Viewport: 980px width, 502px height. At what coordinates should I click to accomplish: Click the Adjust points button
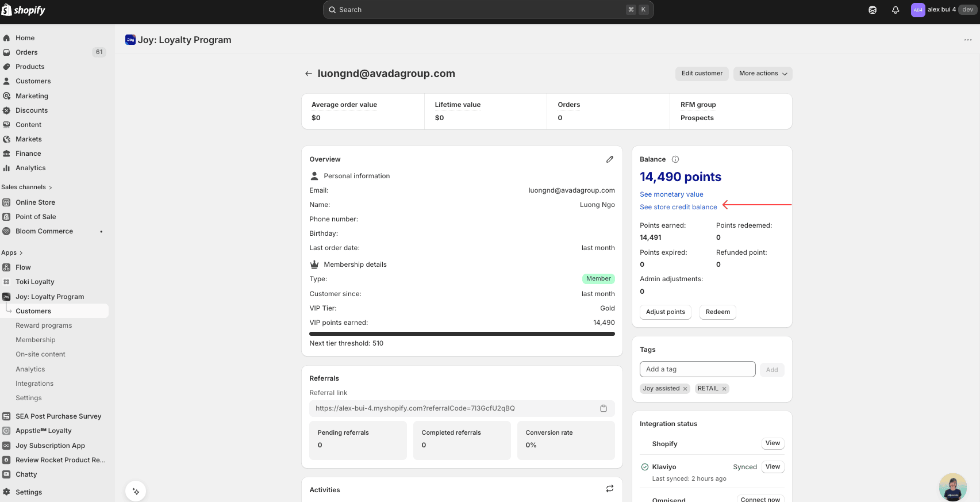point(666,312)
